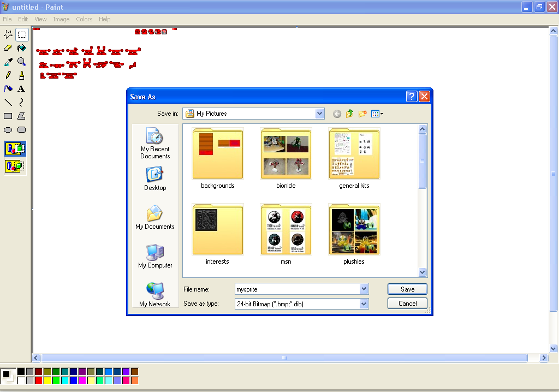Open the bionicle folder thumbnail
Screen dimensions: 559x392
[x=286, y=153]
